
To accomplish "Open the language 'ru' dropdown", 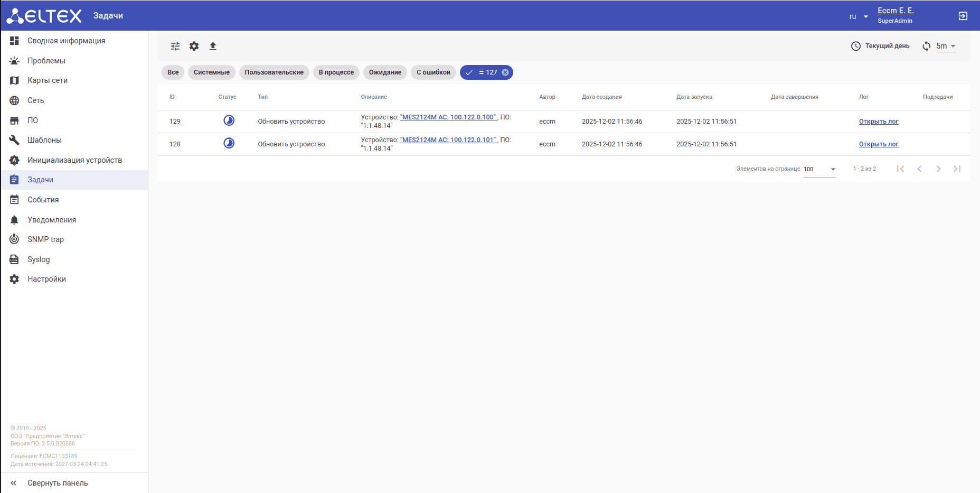I will (x=859, y=16).
